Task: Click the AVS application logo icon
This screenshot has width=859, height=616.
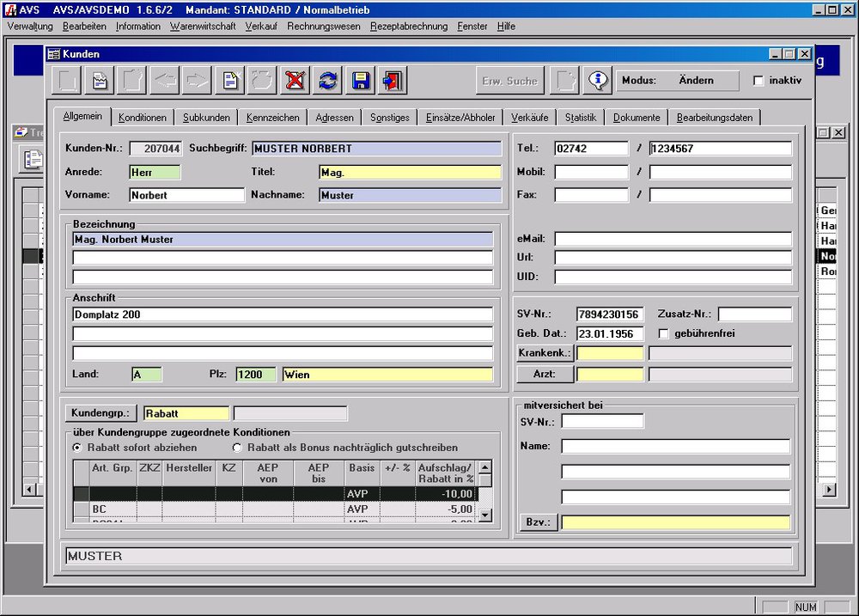Action: point(9,9)
